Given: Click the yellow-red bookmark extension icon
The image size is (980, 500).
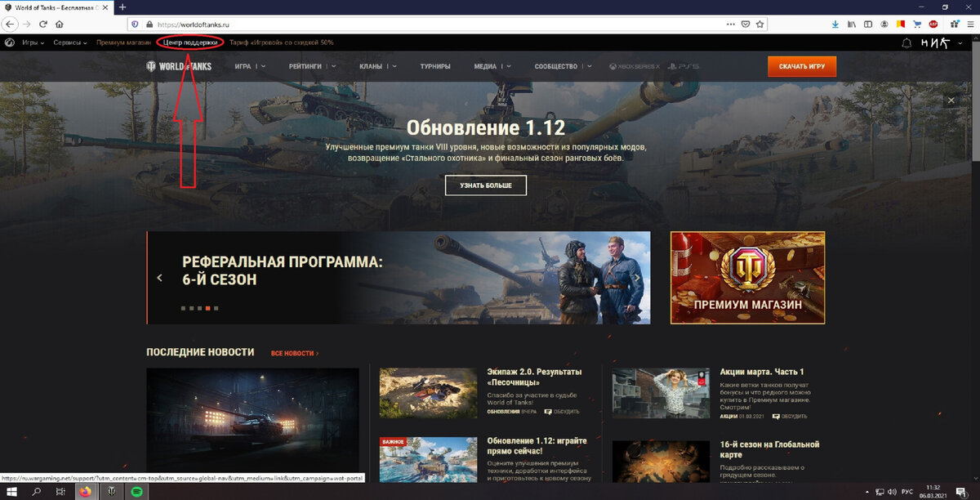Looking at the screenshot, I should (x=901, y=25).
